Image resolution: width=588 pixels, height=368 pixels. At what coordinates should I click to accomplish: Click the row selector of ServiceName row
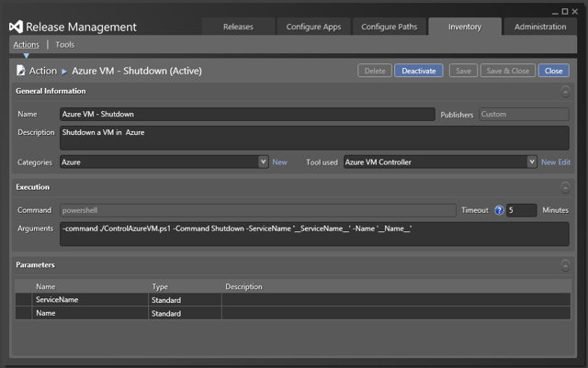(x=24, y=300)
